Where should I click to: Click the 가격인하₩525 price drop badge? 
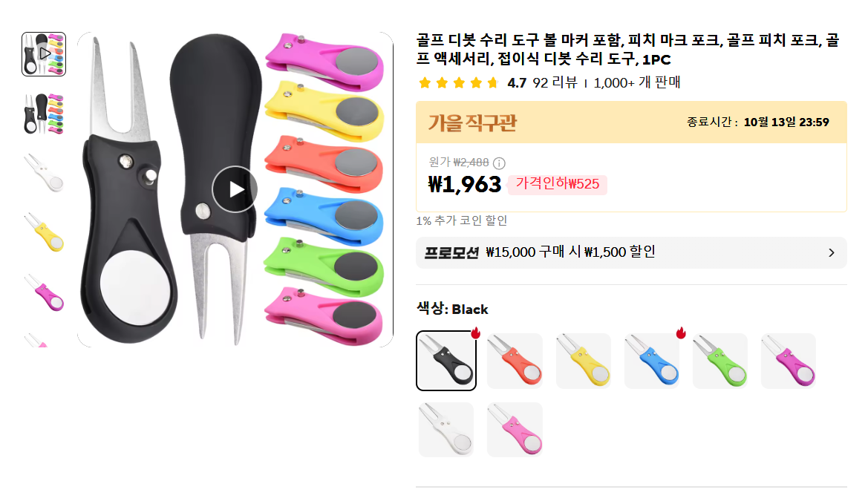tap(558, 184)
